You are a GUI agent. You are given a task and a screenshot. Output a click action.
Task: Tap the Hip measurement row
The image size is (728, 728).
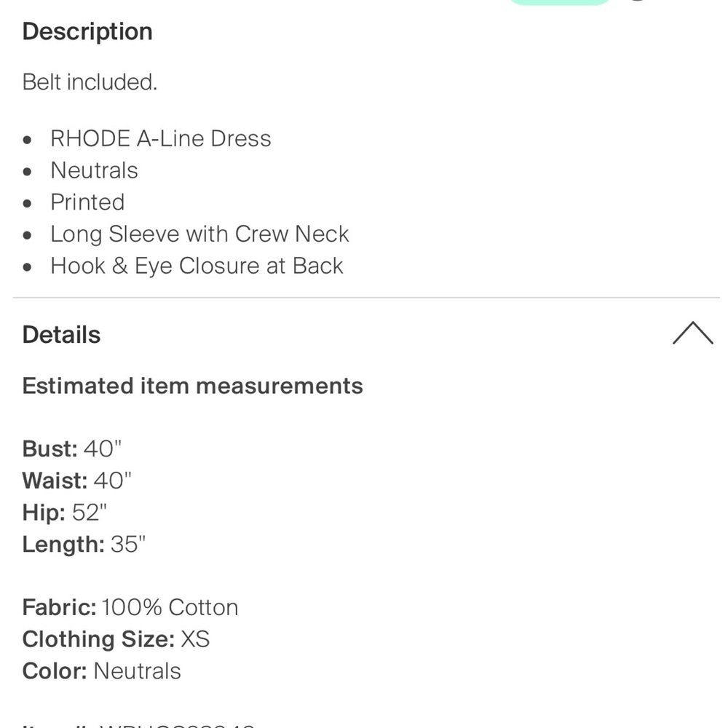[65, 513]
